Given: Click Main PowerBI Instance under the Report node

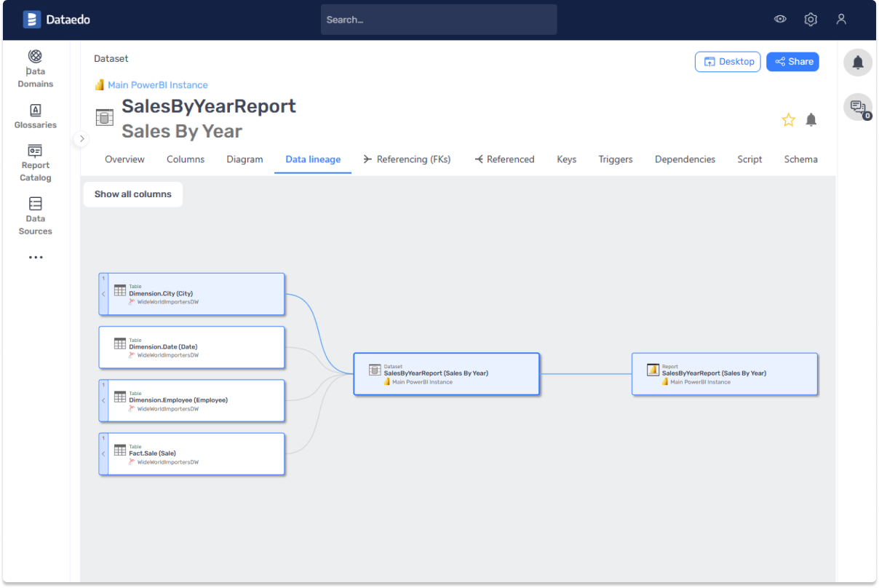Looking at the screenshot, I should [x=700, y=382].
